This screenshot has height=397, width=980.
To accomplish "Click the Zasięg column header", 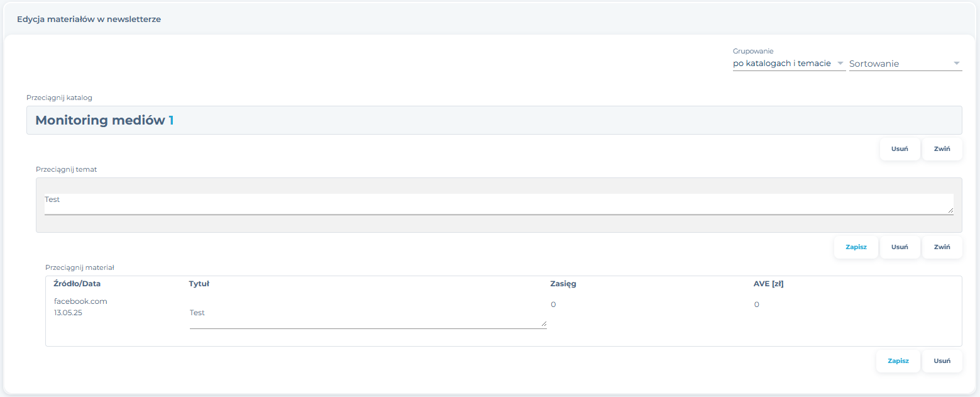I will [x=563, y=284].
